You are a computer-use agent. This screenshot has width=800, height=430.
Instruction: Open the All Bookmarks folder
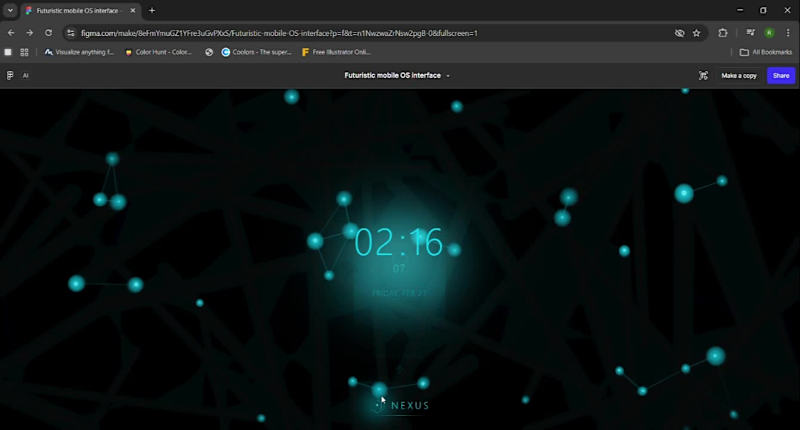click(766, 52)
